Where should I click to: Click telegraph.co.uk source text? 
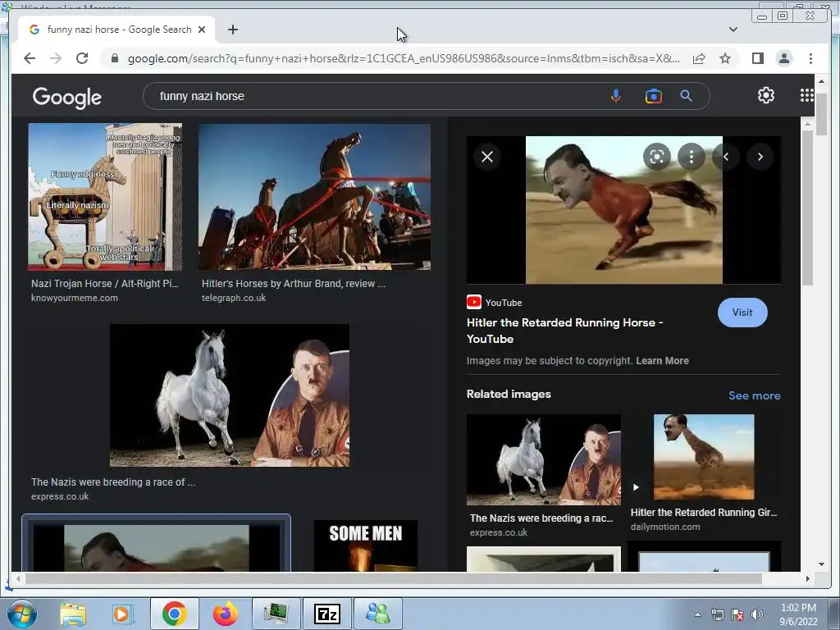point(234,298)
